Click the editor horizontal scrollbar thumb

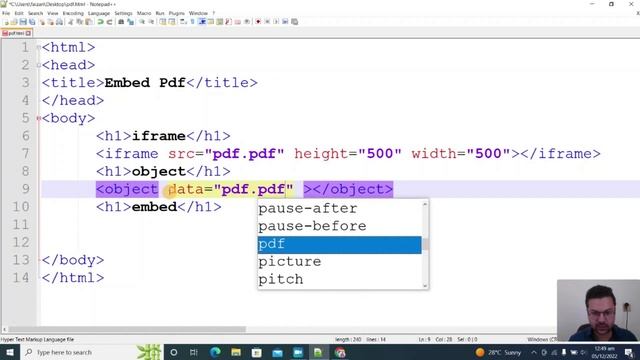point(127,329)
